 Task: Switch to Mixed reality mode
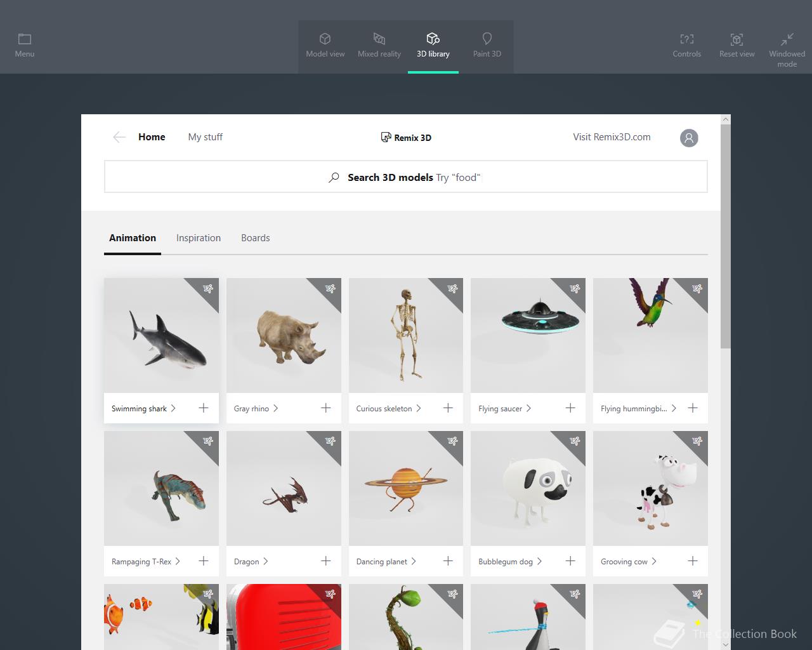[379, 46]
